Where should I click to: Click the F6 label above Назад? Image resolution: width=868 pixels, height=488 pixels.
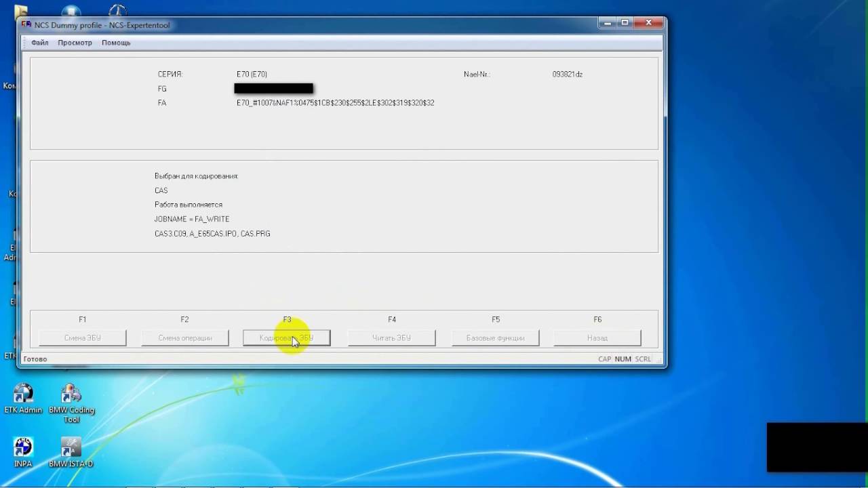[597, 319]
